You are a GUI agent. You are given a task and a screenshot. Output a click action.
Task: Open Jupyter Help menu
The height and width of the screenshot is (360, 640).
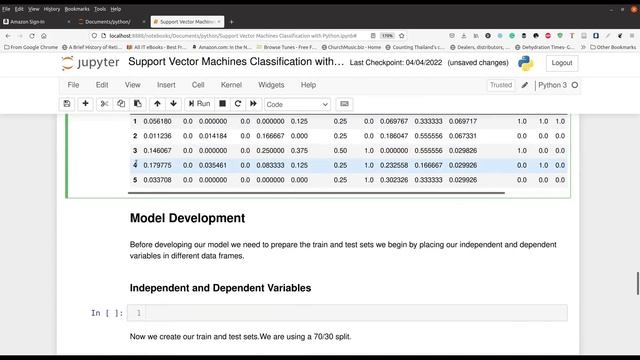tap(309, 85)
